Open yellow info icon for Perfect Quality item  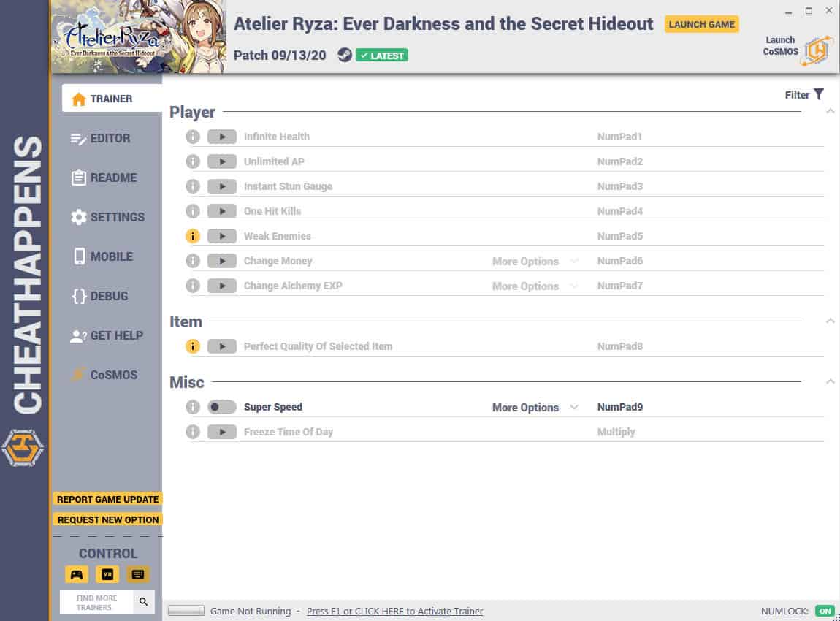click(x=193, y=346)
